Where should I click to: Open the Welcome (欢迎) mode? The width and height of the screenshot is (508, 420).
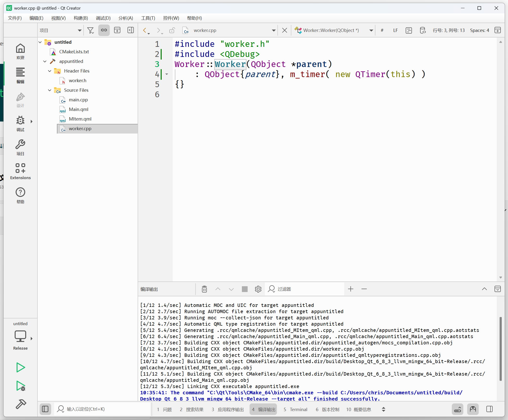pyautogui.click(x=20, y=51)
